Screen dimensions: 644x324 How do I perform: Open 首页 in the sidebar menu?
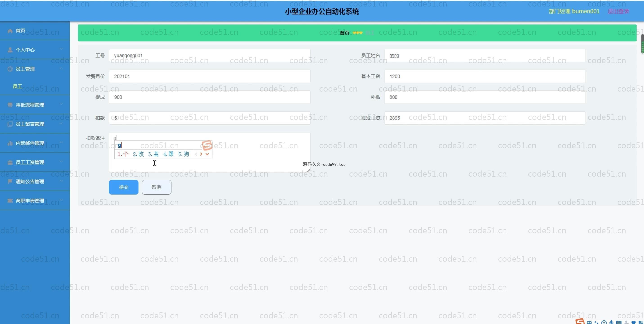35,31
